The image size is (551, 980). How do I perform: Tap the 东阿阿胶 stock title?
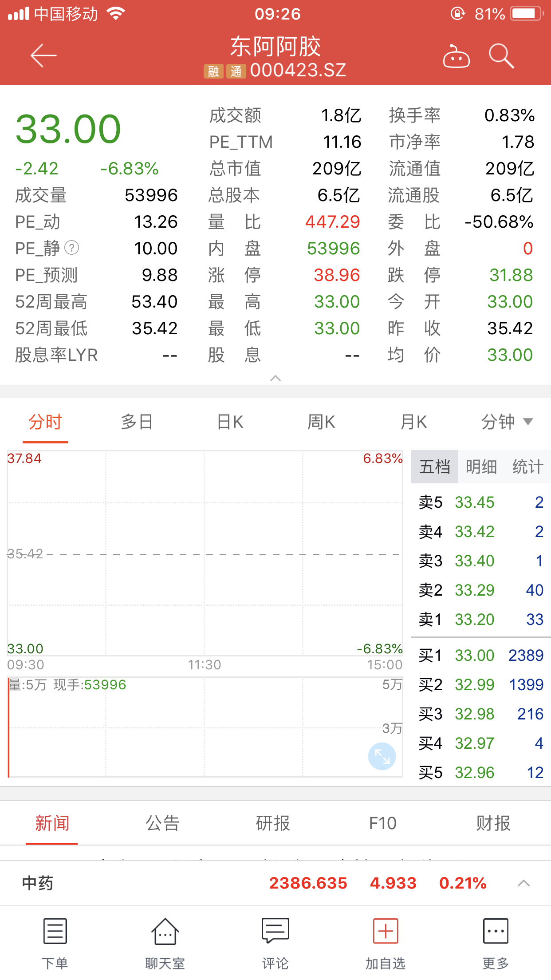pyautogui.click(x=275, y=47)
